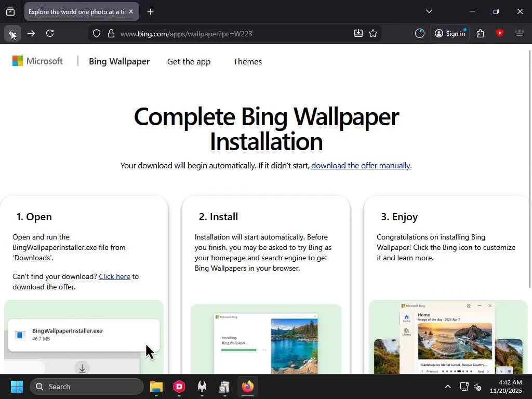Viewport: 532px width, 399px height.
Task: Click the '2. Install' step heading
Action: click(218, 217)
